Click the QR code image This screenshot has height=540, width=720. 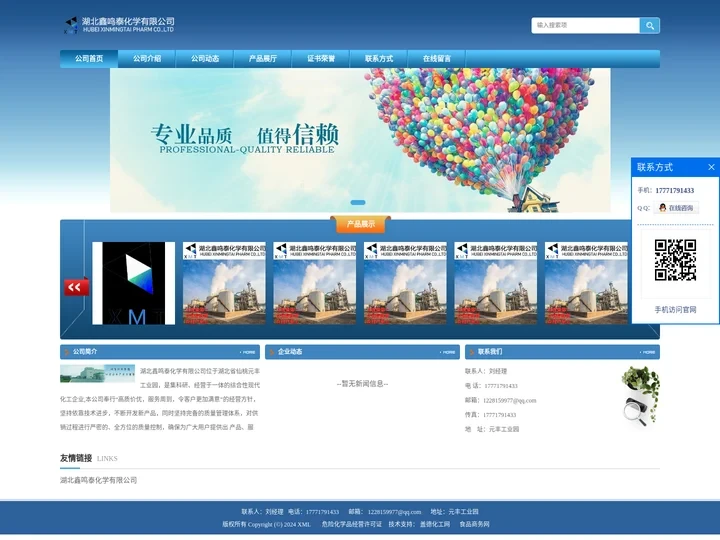click(x=675, y=260)
